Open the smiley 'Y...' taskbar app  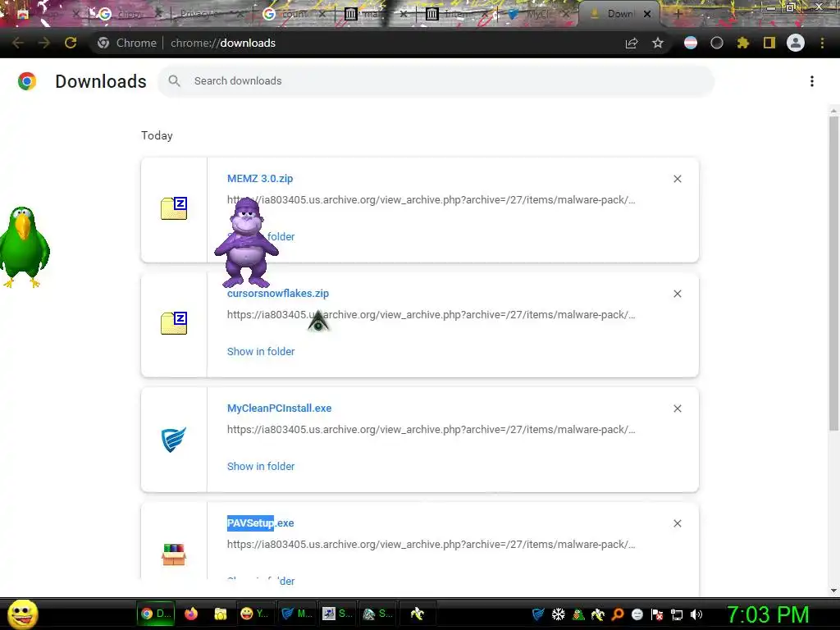coord(254,614)
